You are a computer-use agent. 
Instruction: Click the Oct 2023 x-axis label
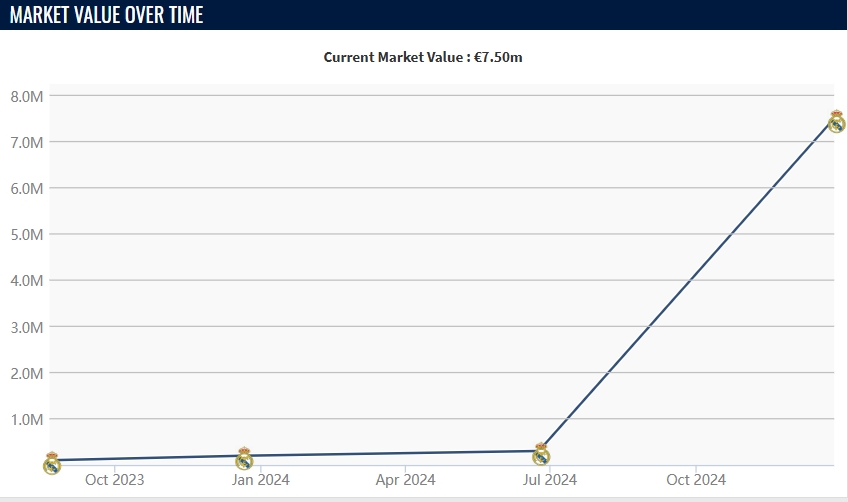114,480
